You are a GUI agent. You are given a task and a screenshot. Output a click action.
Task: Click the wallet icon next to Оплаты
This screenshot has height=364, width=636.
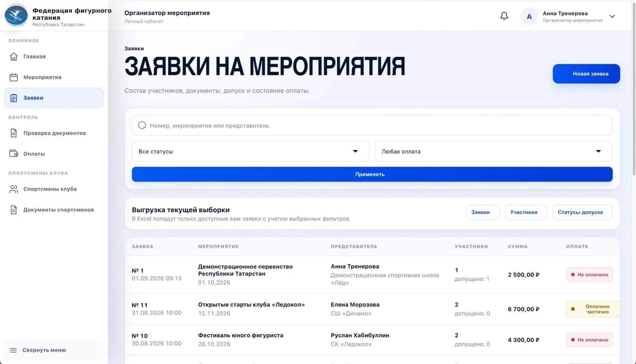[14, 154]
